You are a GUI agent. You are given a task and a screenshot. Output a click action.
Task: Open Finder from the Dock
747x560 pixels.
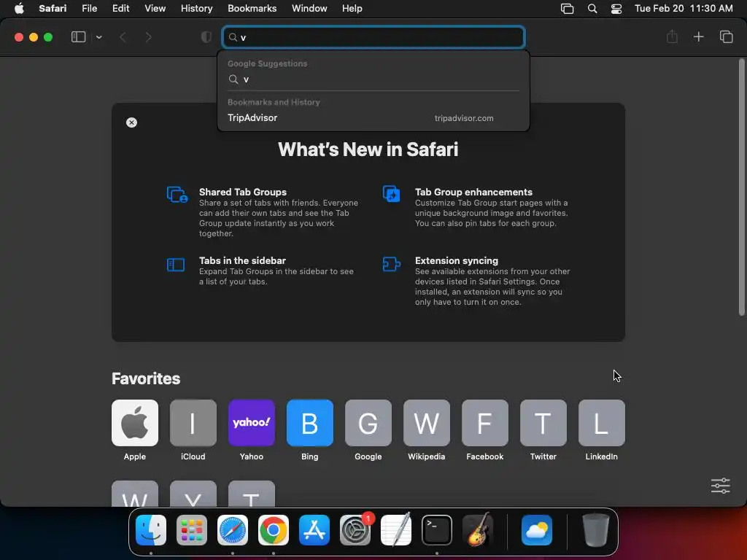(151, 530)
